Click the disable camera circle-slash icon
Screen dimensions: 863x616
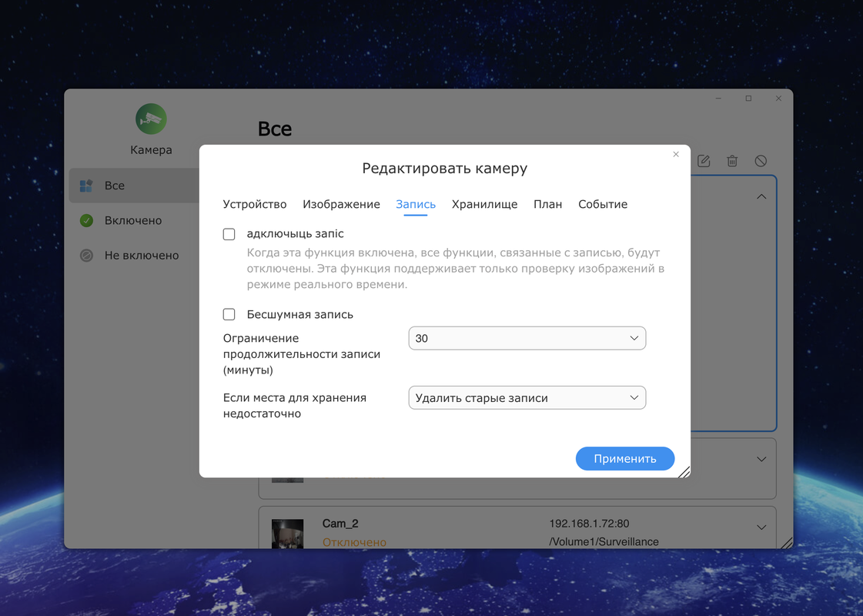761,161
